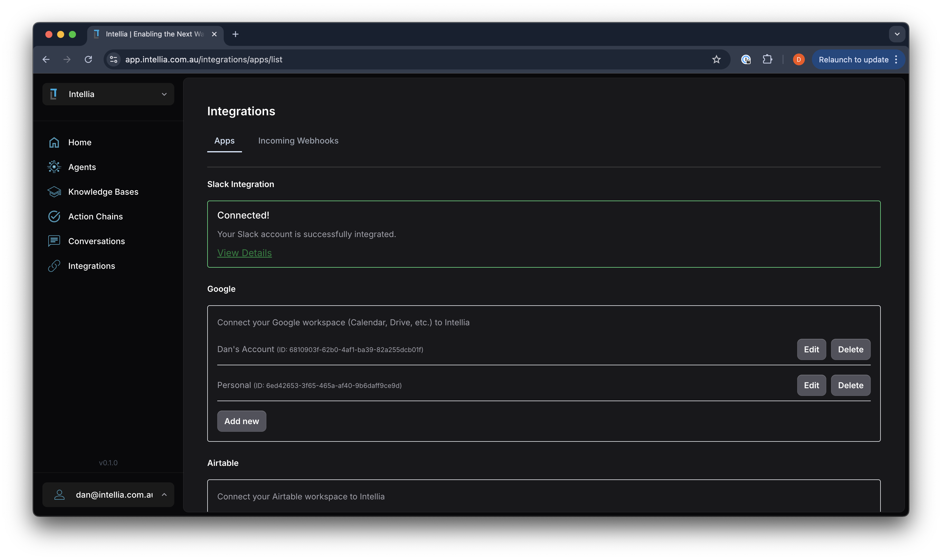The width and height of the screenshot is (942, 560).
Task: Open a new browser tab with plus
Action: pyautogui.click(x=235, y=34)
